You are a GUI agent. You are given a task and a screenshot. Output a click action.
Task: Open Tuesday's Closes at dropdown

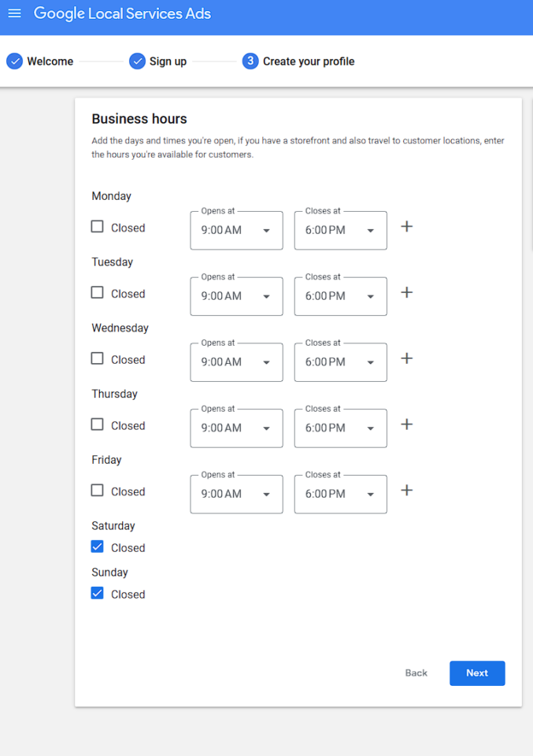tap(341, 297)
